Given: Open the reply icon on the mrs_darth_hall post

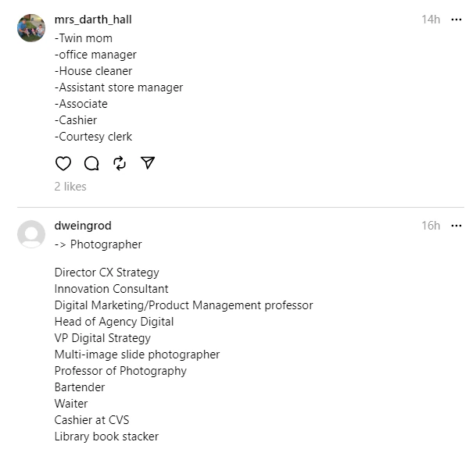Looking at the screenshot, I should [x=91, y=163].
